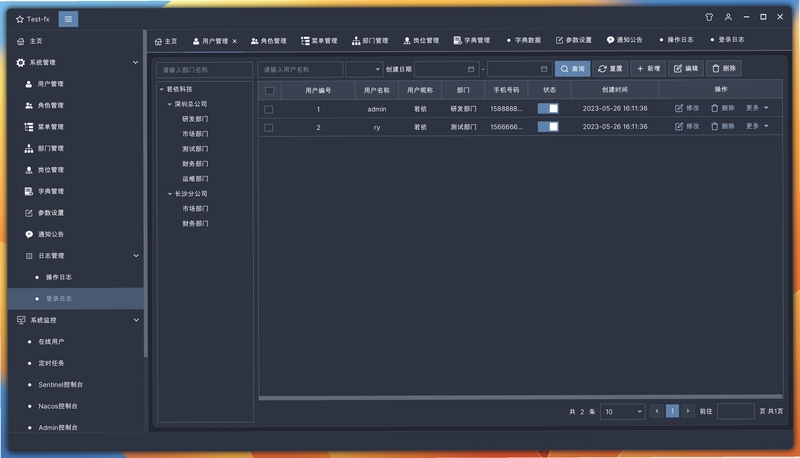Click the 删除 delete button in toolbar

tap(723, 68)
